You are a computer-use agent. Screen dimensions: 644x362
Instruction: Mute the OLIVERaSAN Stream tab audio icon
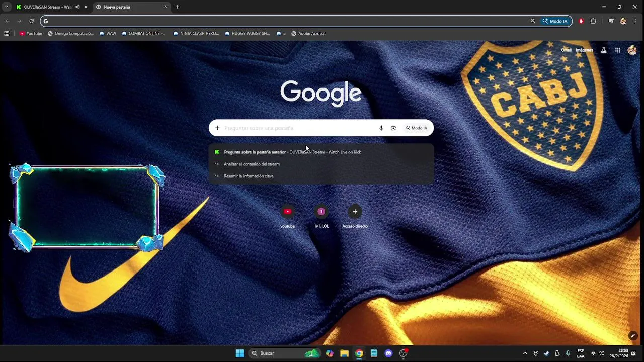pos(77,7)
